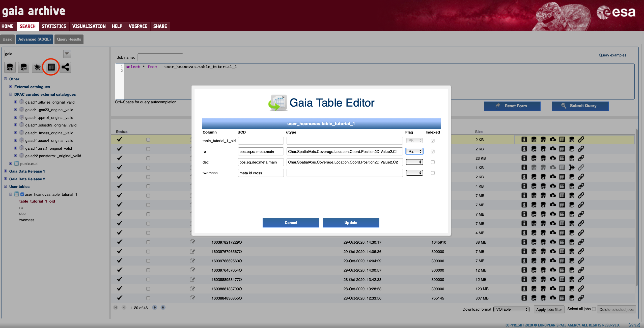Click cloud upload icon in 23 KB row
Viewport: 644px width, 328px height.
click(x=553, y=158)
